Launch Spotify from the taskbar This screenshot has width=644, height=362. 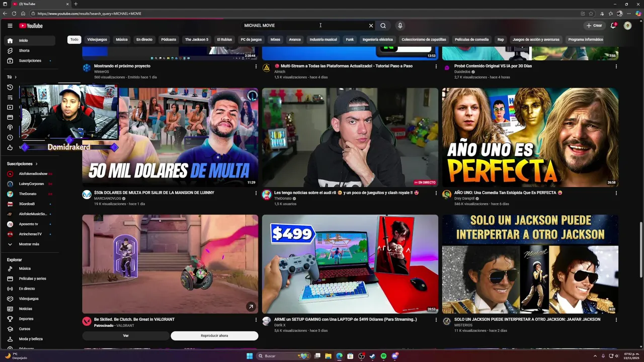383,356
